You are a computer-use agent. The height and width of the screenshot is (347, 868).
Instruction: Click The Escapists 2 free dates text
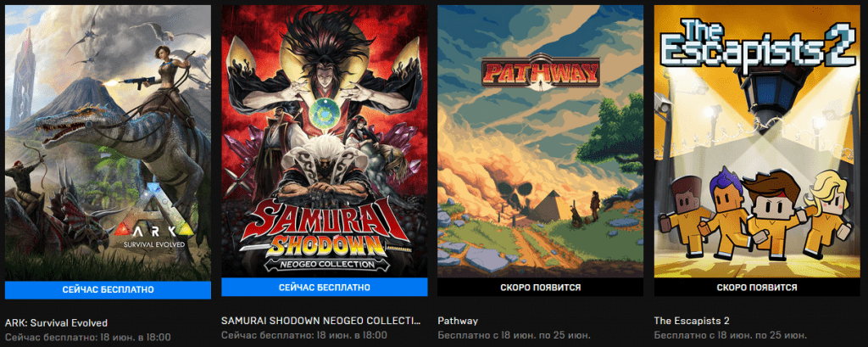coord(731,335)
